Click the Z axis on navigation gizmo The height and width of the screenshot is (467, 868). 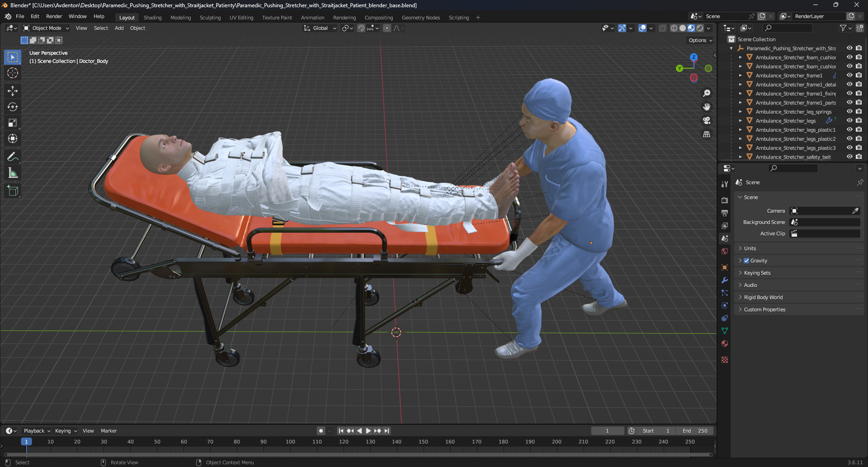(x=693, y=57)
